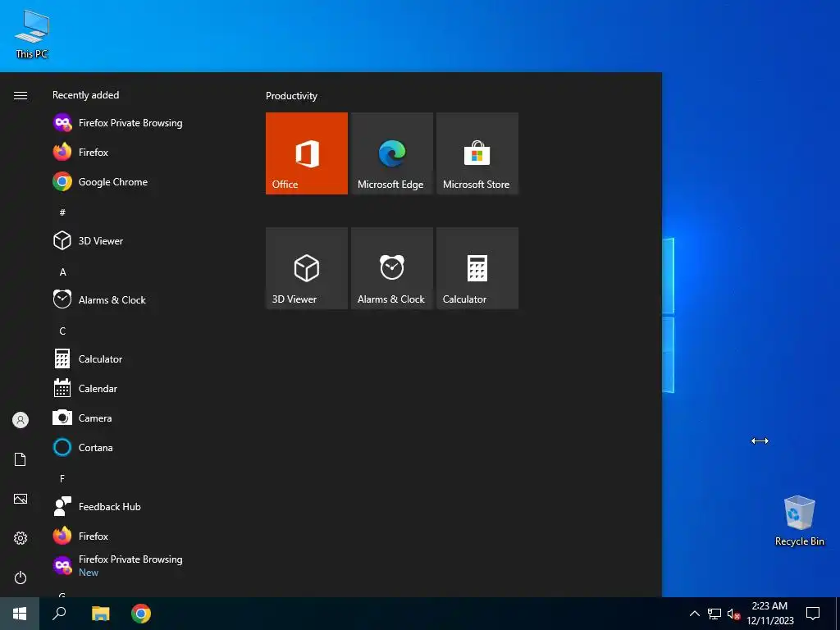Select the Recycle Bin desktop icon
The image size is (840, 630).
coord(799,521)
